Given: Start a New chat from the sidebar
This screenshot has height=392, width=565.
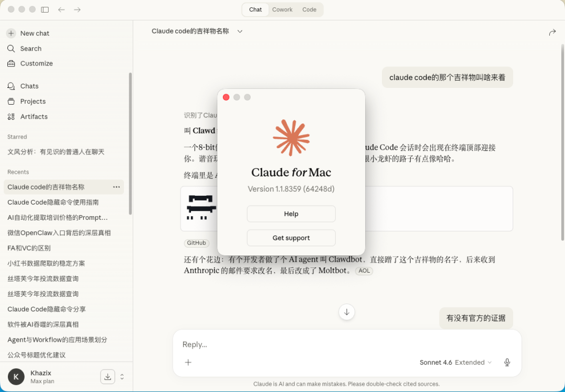Looking at the screenshot, I should pyautogui.click(x=35, y=33).
